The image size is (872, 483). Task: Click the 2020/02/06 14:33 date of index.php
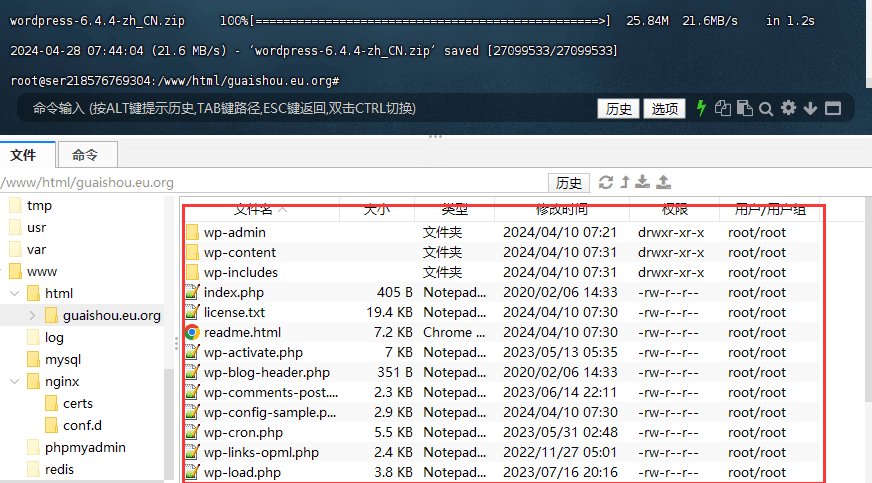click(560, 292)
